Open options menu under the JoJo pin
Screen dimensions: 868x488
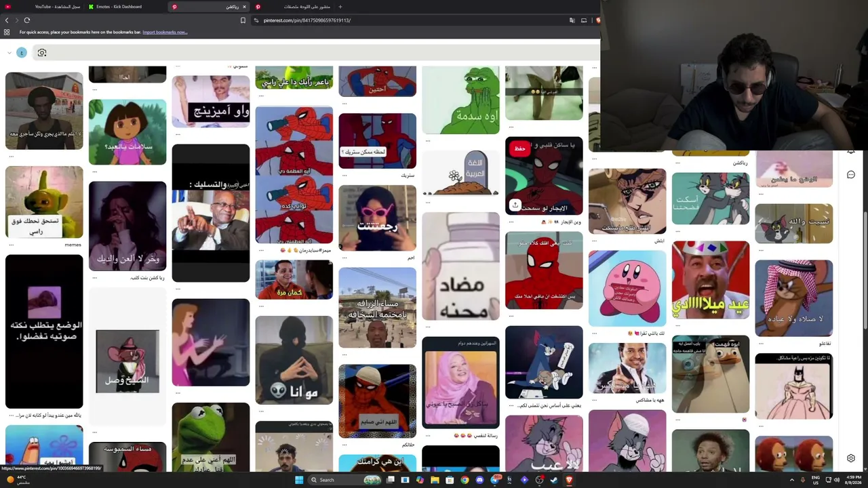594,241
